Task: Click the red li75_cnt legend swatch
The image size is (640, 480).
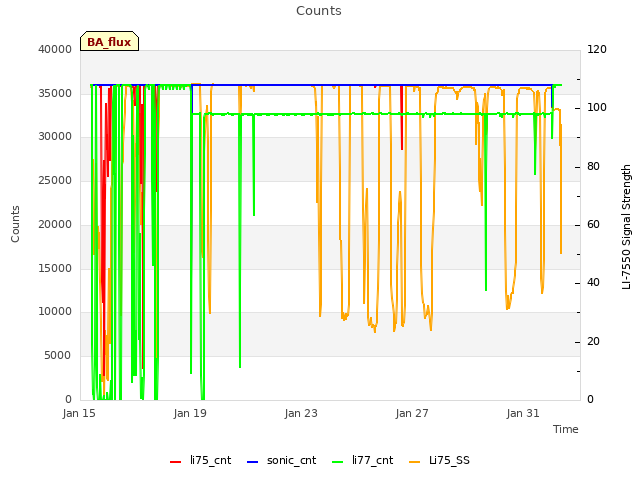Action: 176,462
